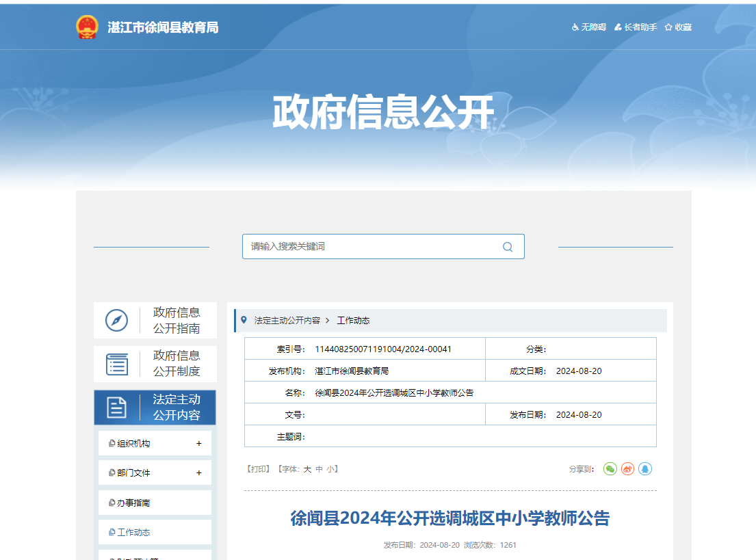
Task: Expand 组织机构 with the plus sign
Action: coord(198,443)
